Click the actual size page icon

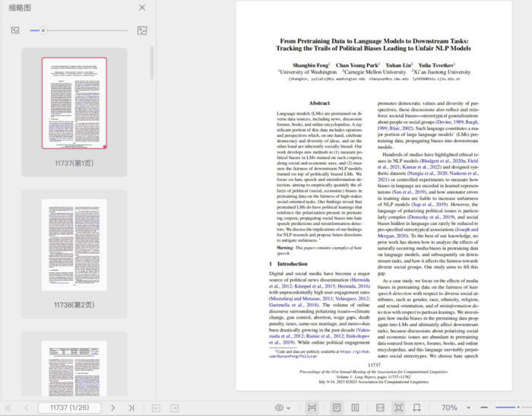coord(380,408)
